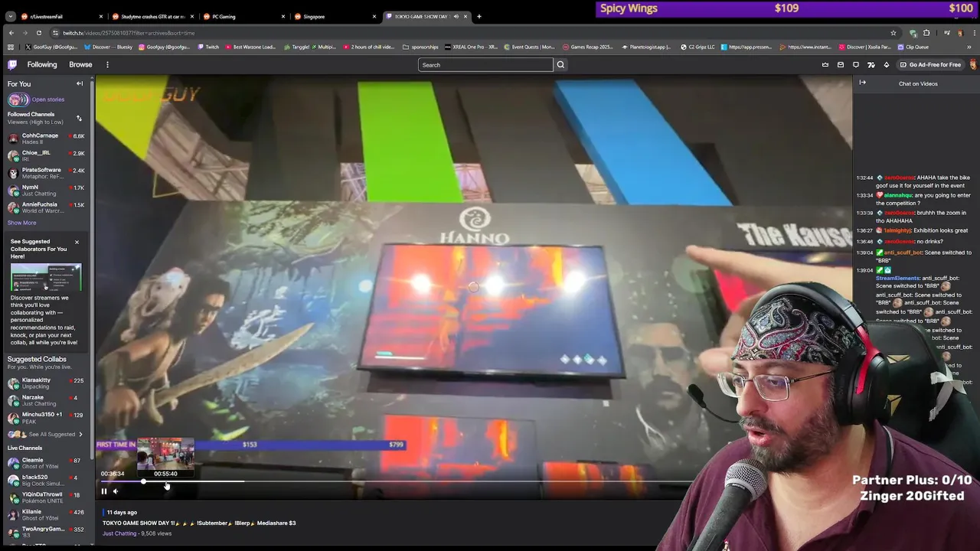The image size is (980, 551).
Task: Collapse the Chat on Videos panel
Action: pyautogui.click(x=862, y=83)
